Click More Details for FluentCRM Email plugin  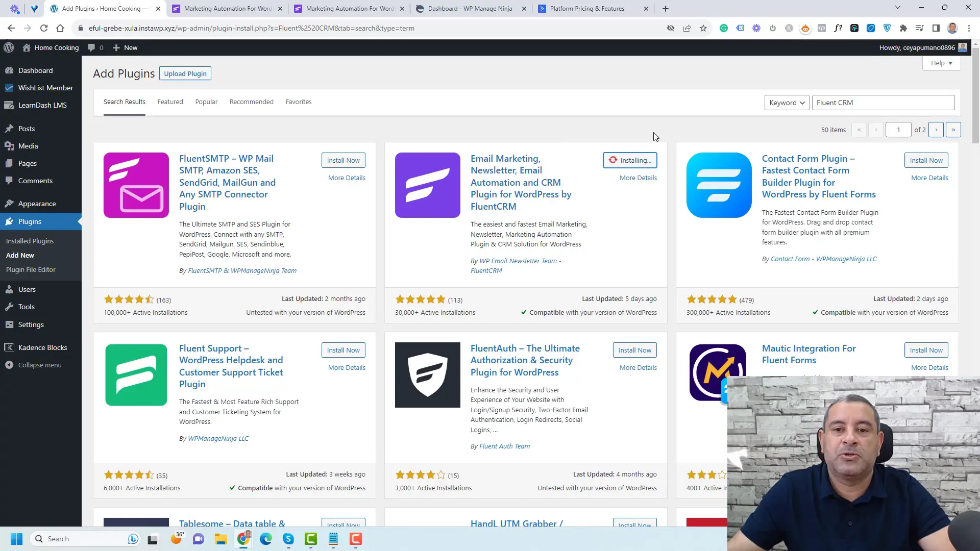click(638, 177)
